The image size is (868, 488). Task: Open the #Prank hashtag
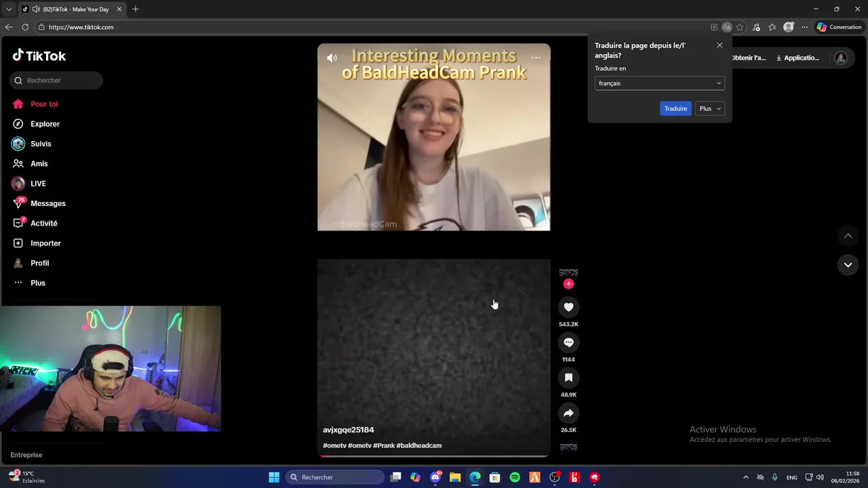click(x=384, y=445)
